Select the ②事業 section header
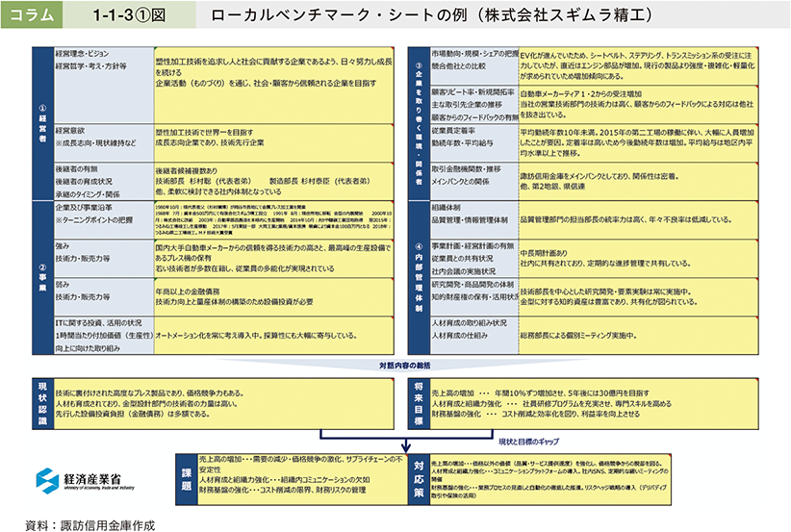 coord(43,278)
